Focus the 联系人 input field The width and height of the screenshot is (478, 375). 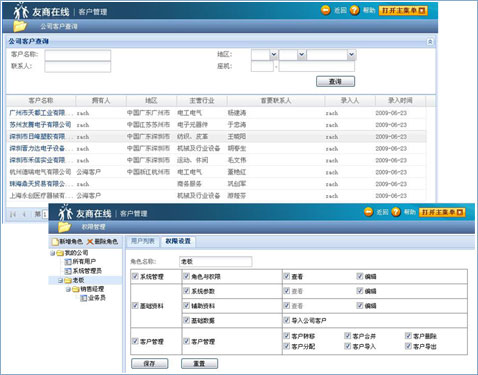(x=78, y=67)
